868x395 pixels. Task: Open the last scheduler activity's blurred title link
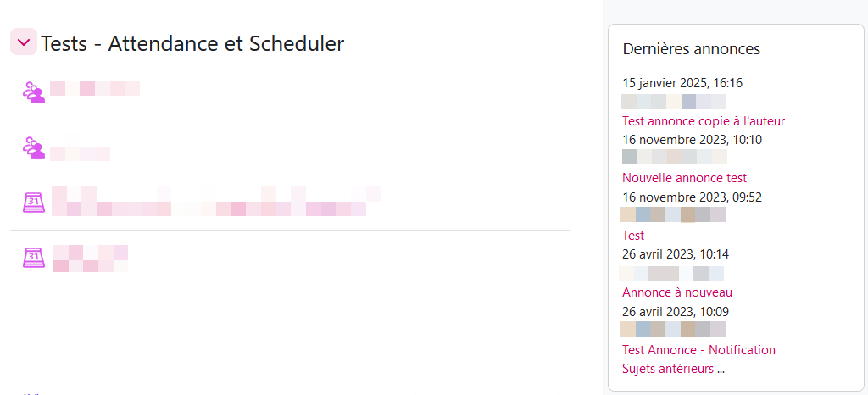point(90,258)
